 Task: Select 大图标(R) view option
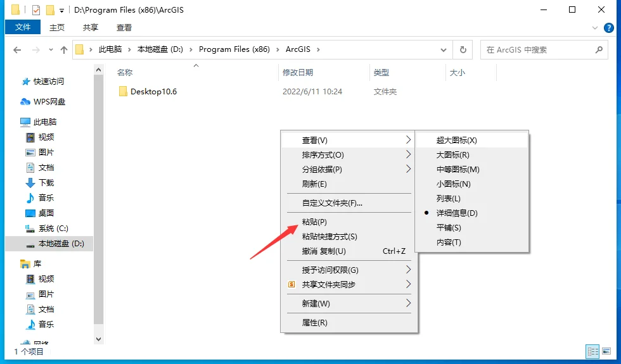[x=472, y=155]
